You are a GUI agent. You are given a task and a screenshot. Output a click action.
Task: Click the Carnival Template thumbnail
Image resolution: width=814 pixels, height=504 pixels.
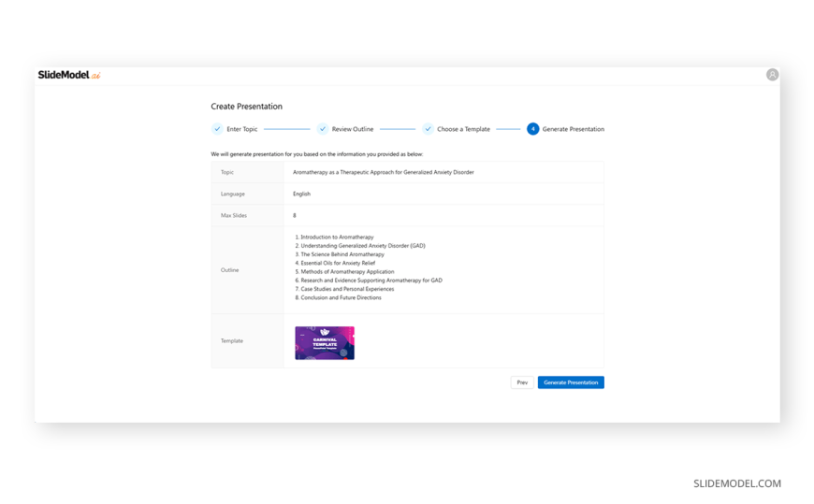tap(325, 343)
